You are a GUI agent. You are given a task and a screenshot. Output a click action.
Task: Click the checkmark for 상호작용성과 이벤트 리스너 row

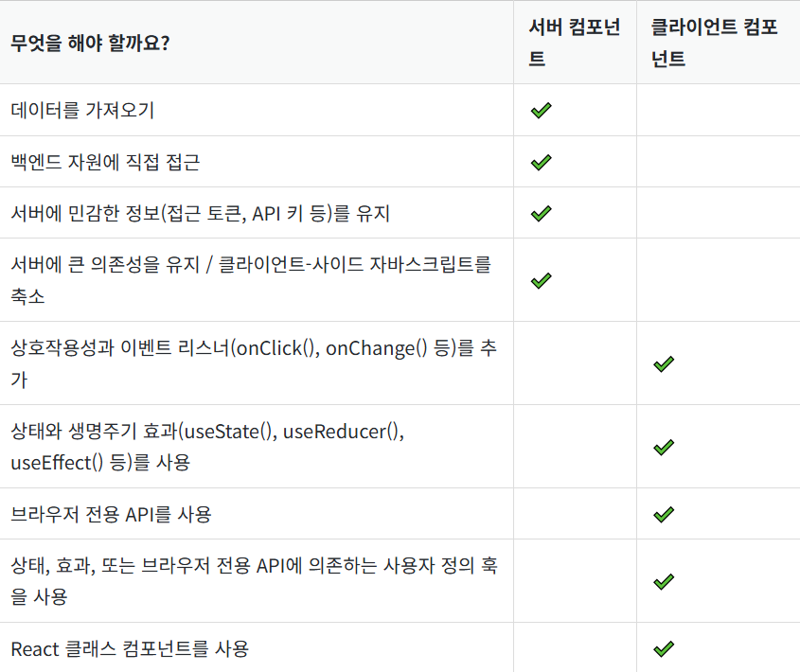(x=664, y=363)
